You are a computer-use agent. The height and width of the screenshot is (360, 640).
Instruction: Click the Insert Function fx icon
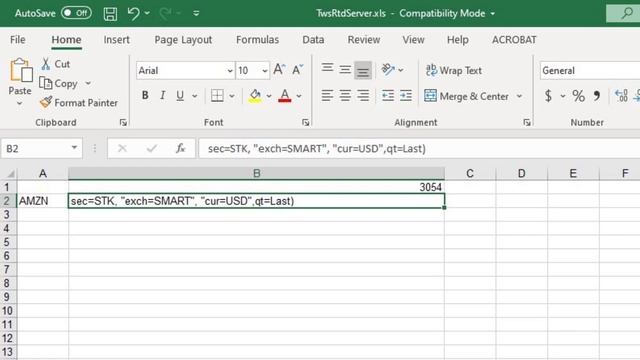click(x=180, y=148)
